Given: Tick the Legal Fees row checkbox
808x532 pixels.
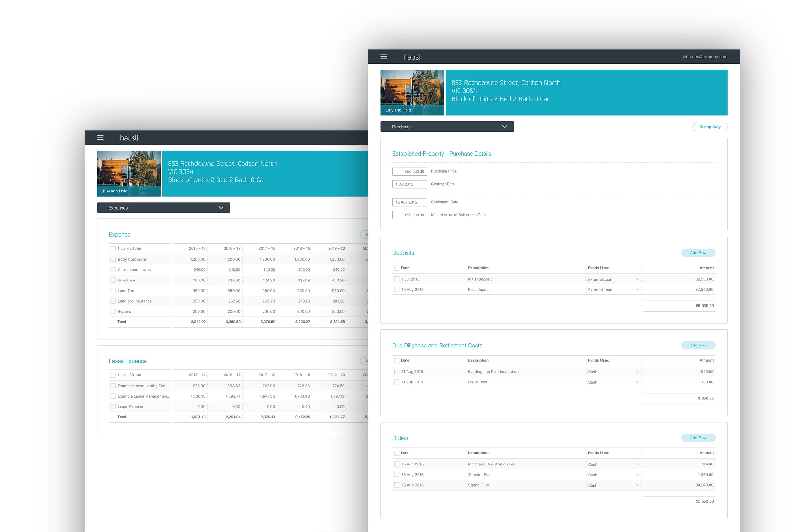Looking at the screenshot, I should click(396, 382).
